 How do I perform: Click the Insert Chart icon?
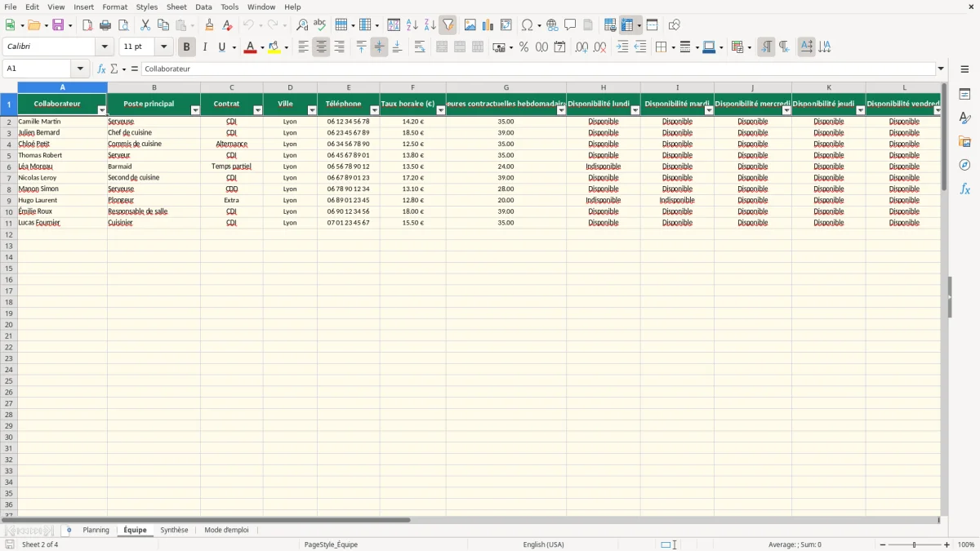coord(488,25)
